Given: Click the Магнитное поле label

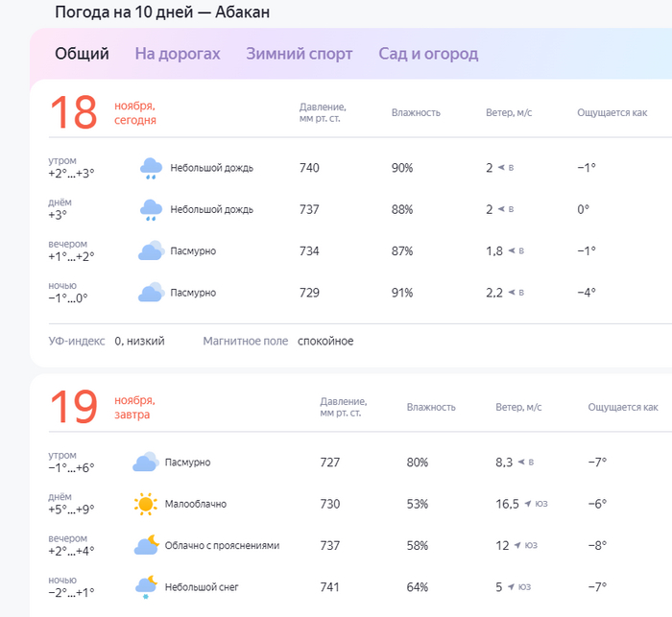Looking at the screenshot, I should (245, 341).
